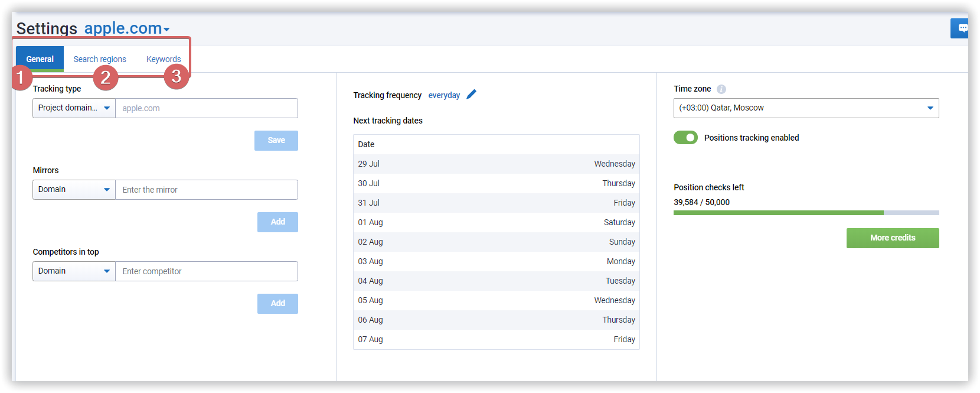This screenshot has width=980, height=393.
Task: Click the 31 Jul date row
Action: (496, 203)
